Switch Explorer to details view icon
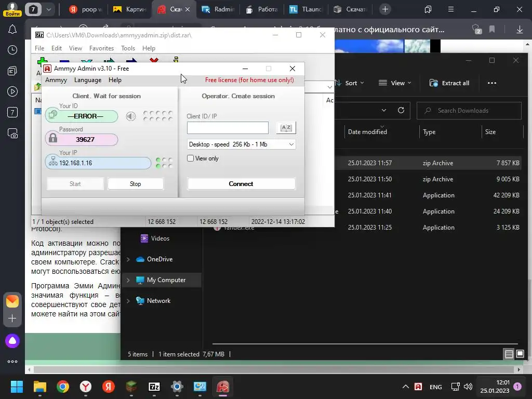This screenshot has height=399, width=532. 509,354
